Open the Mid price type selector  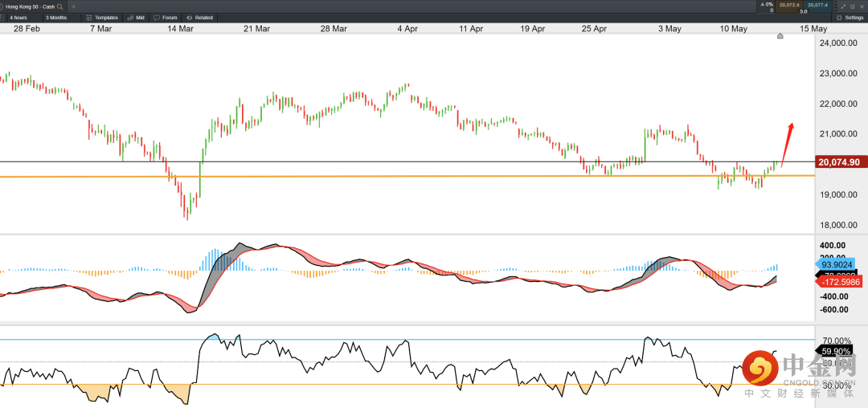(136, 17)
